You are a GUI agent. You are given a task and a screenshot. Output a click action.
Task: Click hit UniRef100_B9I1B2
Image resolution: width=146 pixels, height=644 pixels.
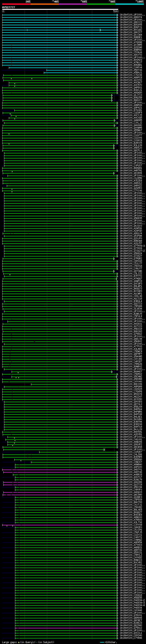131,30
